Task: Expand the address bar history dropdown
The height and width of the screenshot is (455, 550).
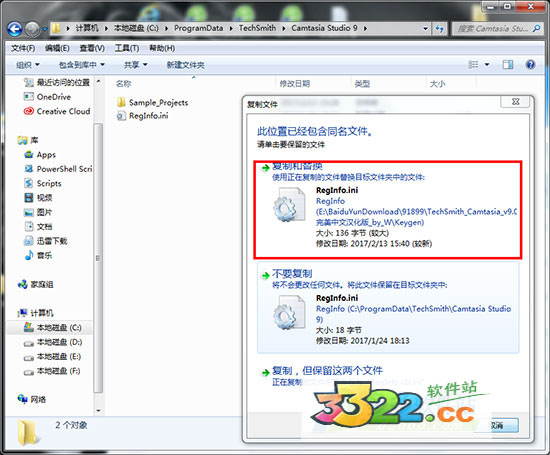Action: click(425, 28)
